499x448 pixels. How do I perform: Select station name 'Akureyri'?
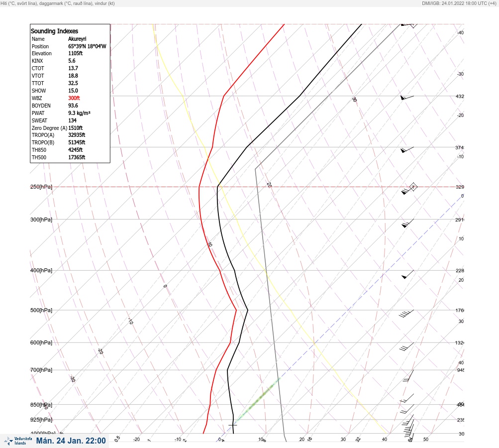[77, 39]
